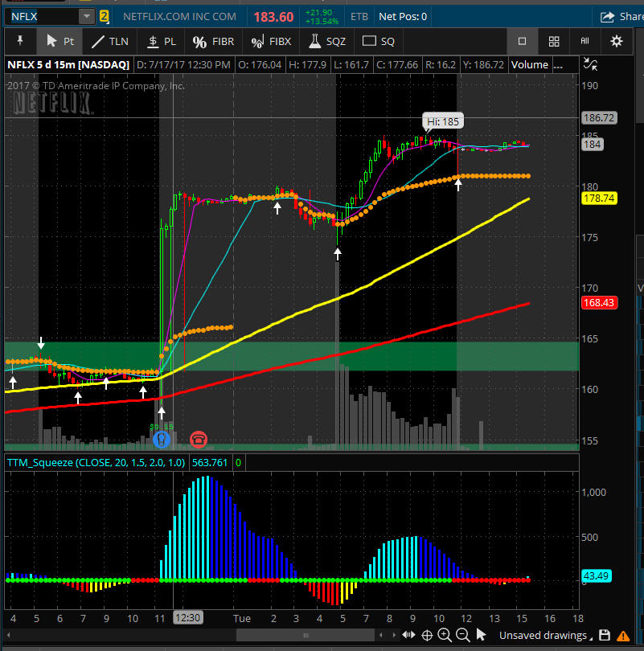The image size is (644, 651).
Task: Select the SQ rectangle tool
Action: coord(379,41)
